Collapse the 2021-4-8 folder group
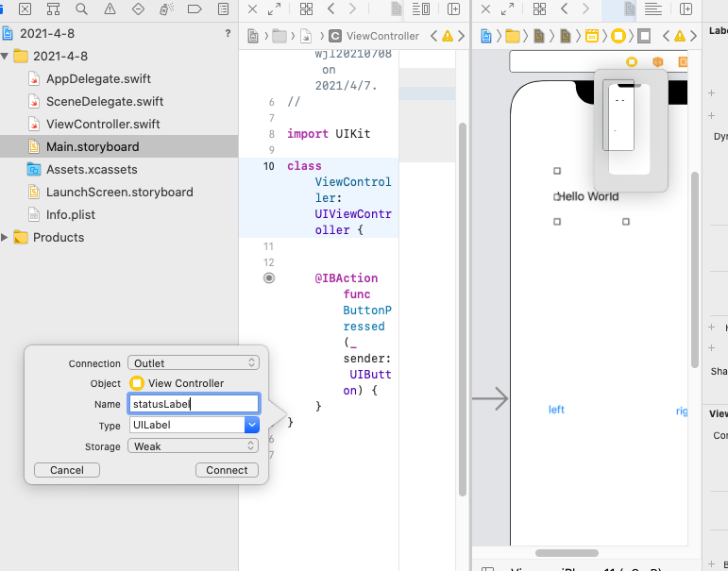 pyautogui.click(x=5, y=57)
